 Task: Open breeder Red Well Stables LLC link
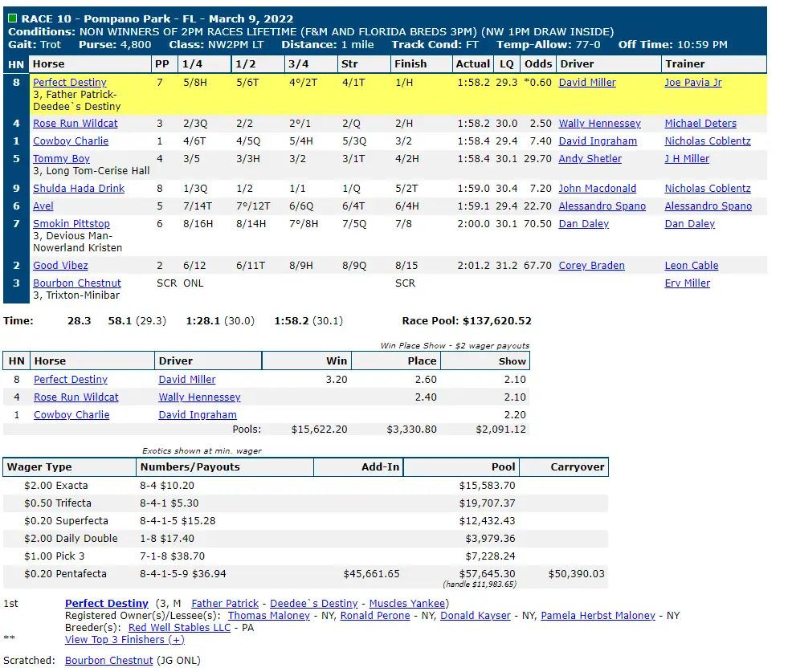click(x=179, y=627)
